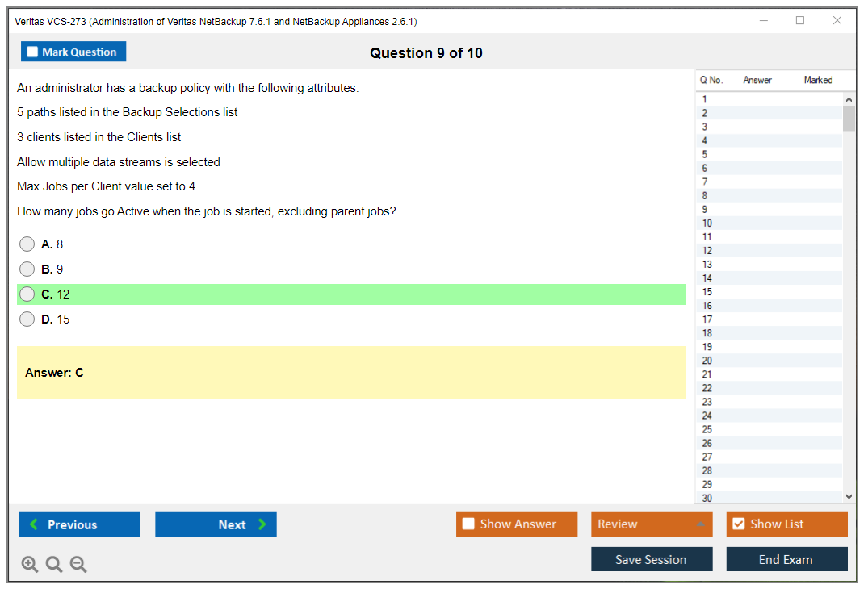Click the End Exam button
This screenshot has width=868, height=593.
(x=786, y=559)
